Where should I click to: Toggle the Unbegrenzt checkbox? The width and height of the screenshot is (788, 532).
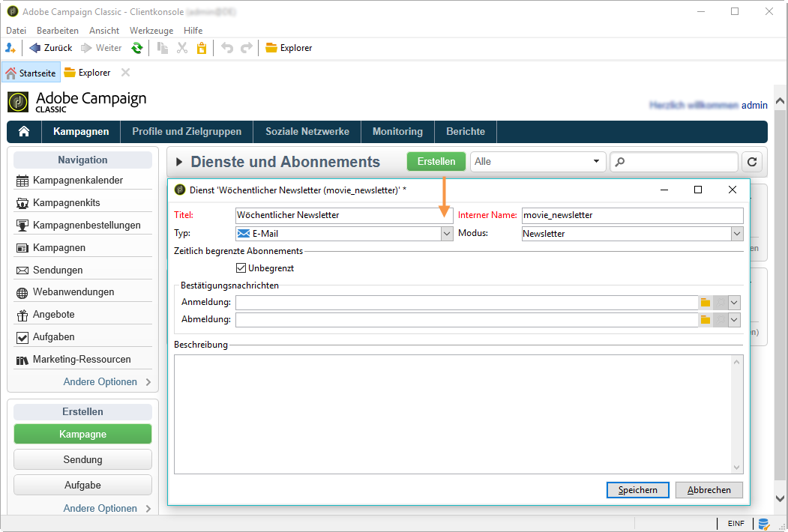coord(241,267)
